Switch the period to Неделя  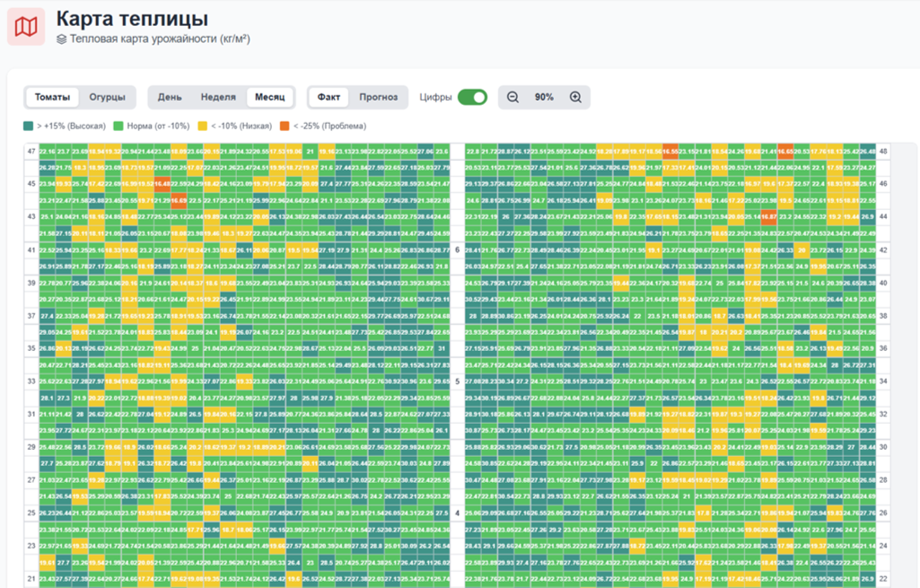tap(218, 97)
